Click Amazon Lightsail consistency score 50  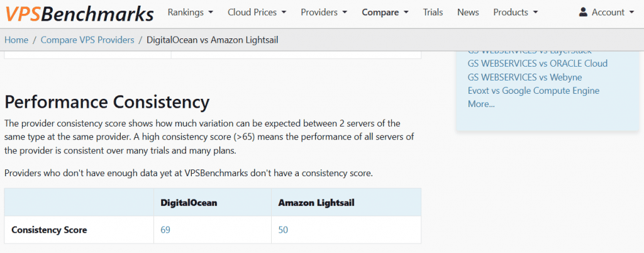[283, 230]
